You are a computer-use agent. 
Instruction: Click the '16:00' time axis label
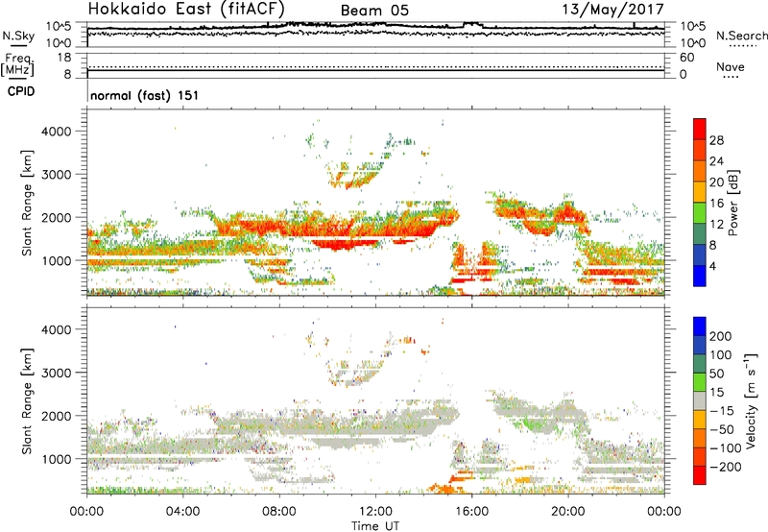(471, 512)
